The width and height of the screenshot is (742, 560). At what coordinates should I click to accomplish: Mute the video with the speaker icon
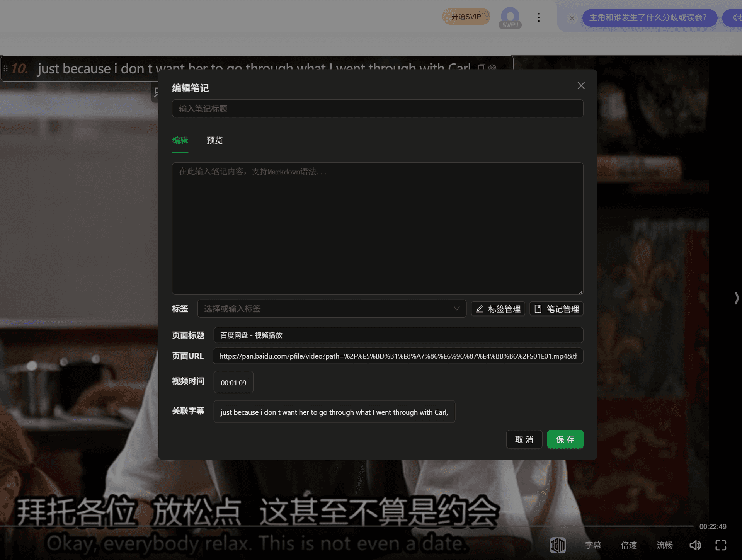pyautogui.click(x=695, y=545)
